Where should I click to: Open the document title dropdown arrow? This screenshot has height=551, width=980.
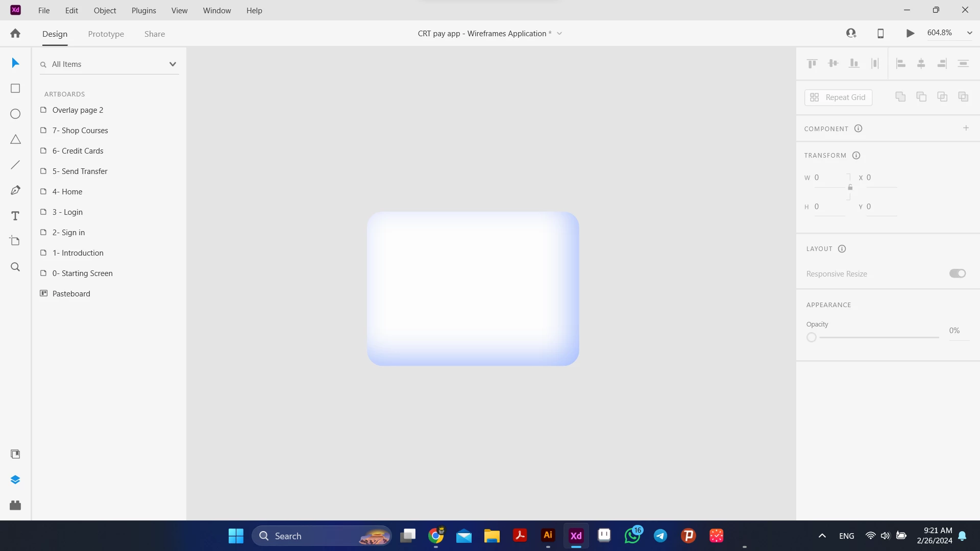click(x=559, y=34)
